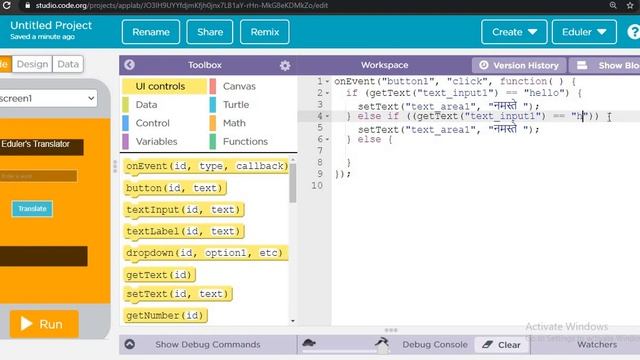
Task: Click the Rename button
Action: 151,32
